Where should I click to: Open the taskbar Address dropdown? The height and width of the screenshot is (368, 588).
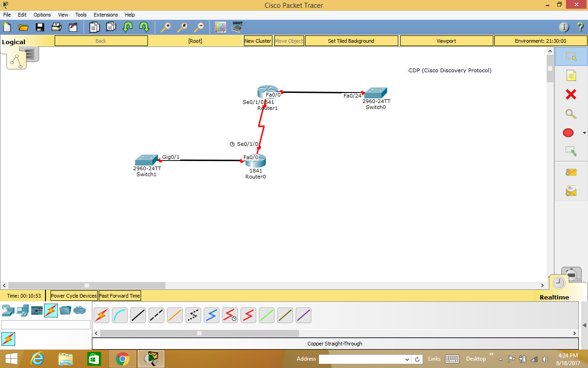407,359
